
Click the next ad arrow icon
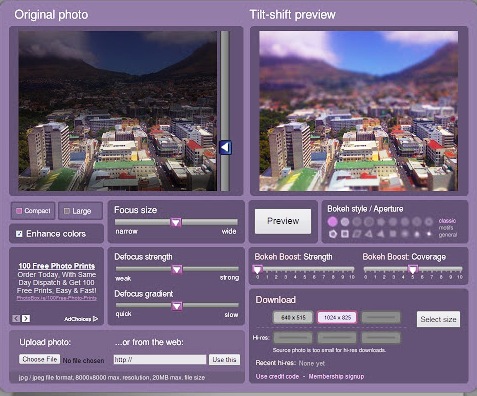point(26,319)
